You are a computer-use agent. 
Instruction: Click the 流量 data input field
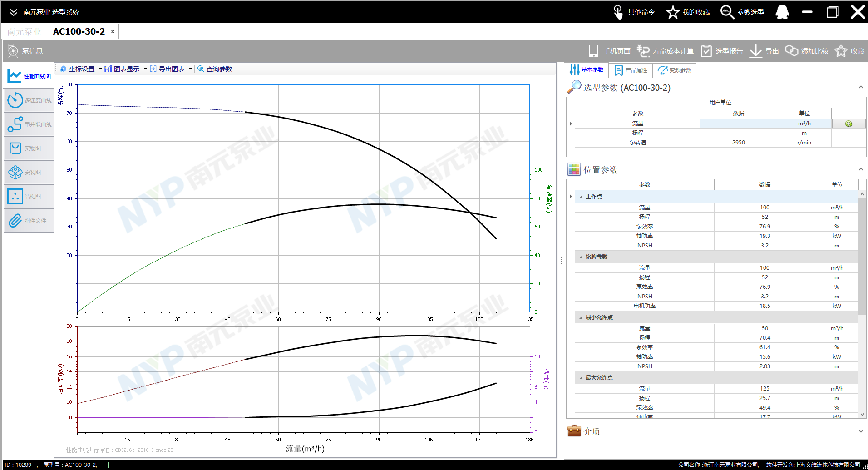click(738, 124)
